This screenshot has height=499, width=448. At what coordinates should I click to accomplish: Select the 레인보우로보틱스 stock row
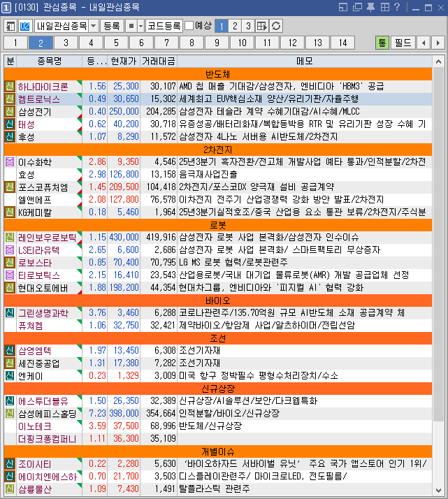(43, 237)
